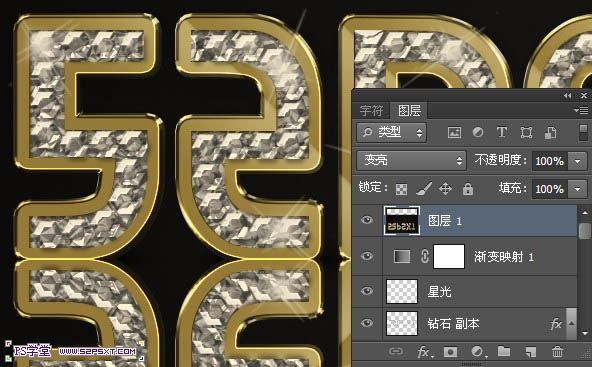Image resolution: width=592 pixels, height=367 pixels.
Task: Select the 图层 tab
Action: 409,111
